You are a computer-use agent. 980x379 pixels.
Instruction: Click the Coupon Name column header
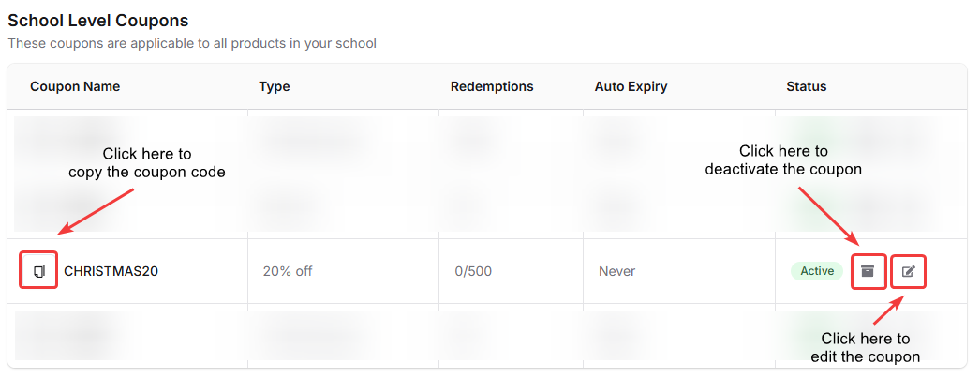click(75, 86)
